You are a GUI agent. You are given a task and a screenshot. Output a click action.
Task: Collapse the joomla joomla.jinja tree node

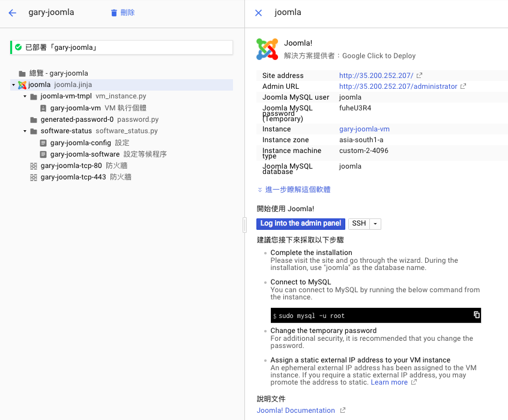pyautogui.click(x=13, y=85)
